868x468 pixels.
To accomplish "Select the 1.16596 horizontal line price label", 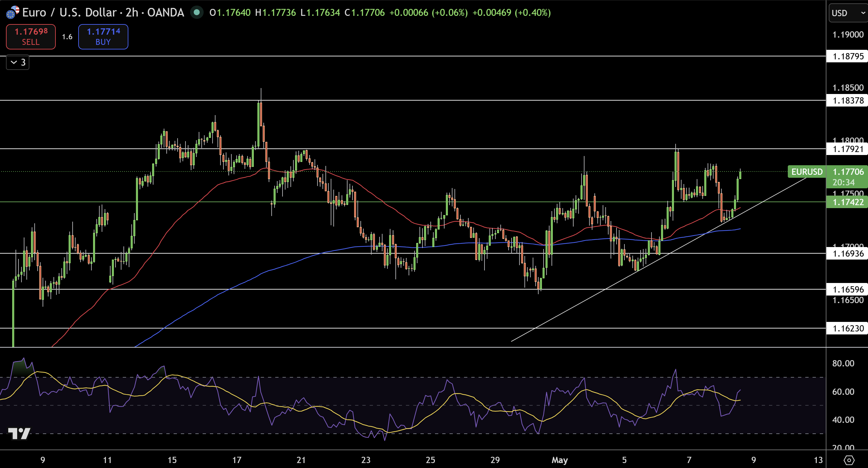I will [x=848, y=289].
